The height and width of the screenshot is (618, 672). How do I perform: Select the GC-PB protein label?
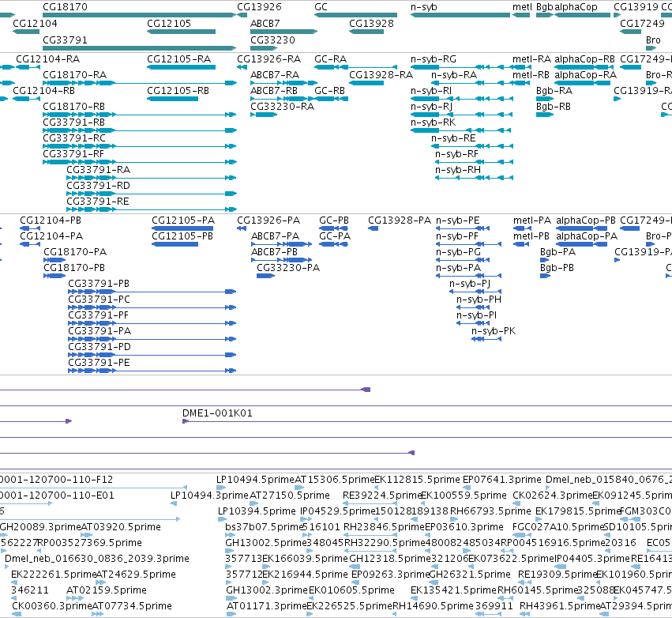click(x=334, y=220)
